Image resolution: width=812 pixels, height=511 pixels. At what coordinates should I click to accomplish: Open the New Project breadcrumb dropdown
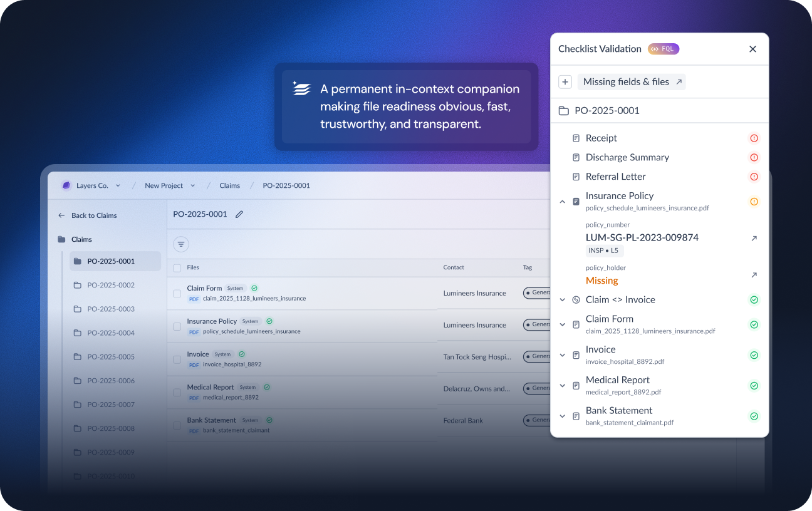click(192, 186)
